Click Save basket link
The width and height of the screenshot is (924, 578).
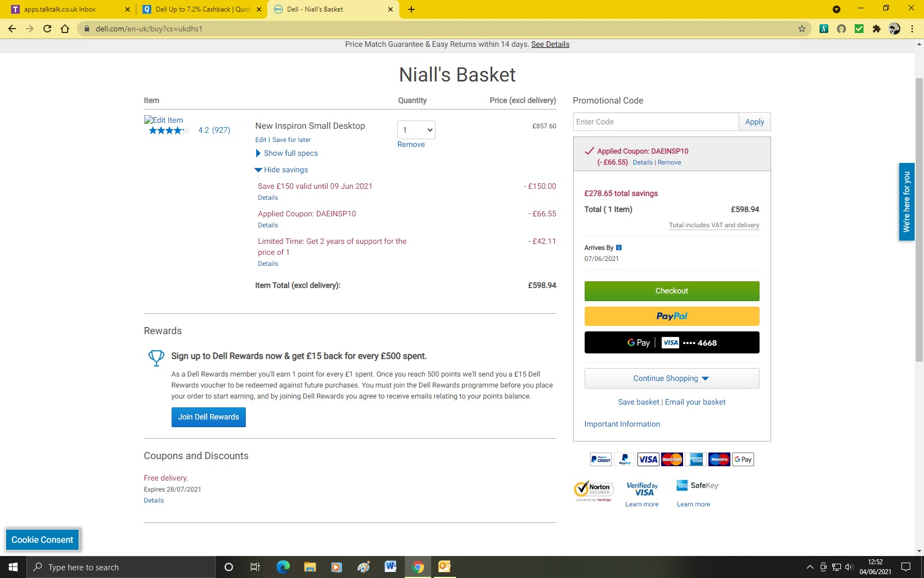coord(639,402)
